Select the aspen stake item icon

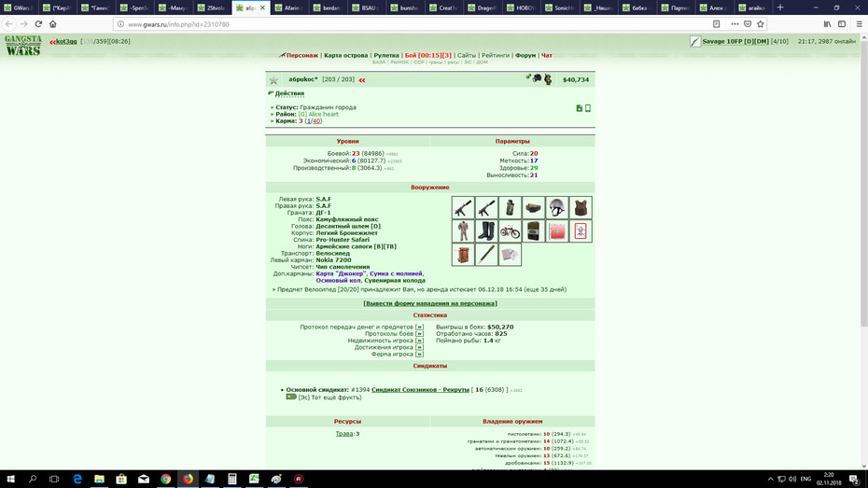(486, 255)
